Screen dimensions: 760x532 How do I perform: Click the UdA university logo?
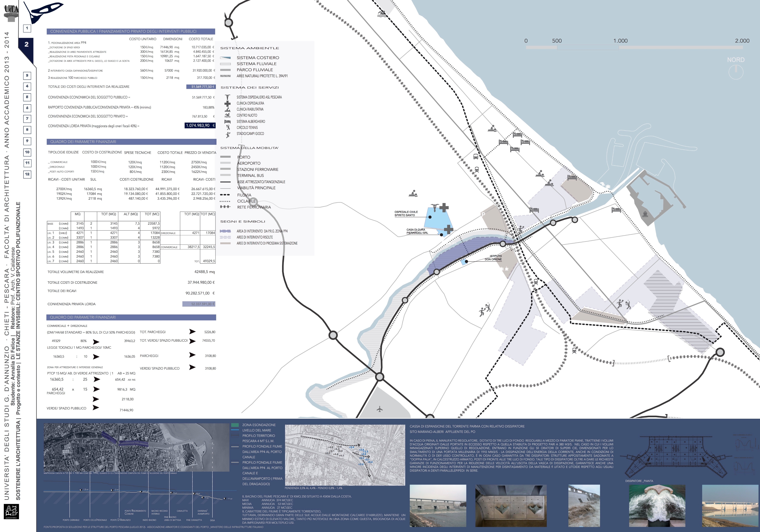(11, 12)
